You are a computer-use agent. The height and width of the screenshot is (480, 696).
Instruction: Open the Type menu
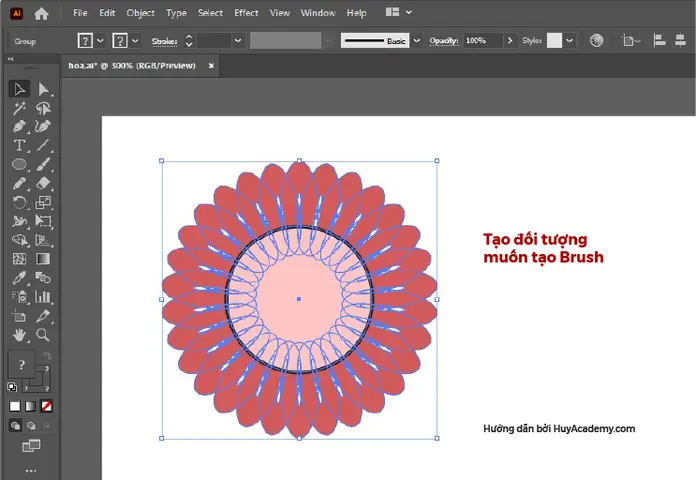(x=176, y=13)
